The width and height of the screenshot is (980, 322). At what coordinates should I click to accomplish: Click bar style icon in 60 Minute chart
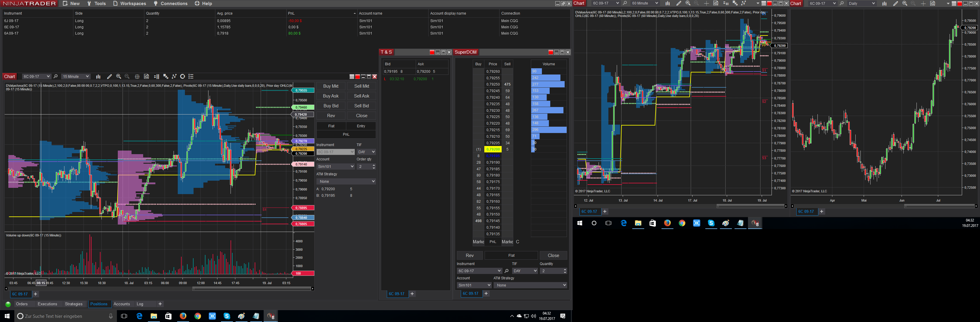point(667,3)
